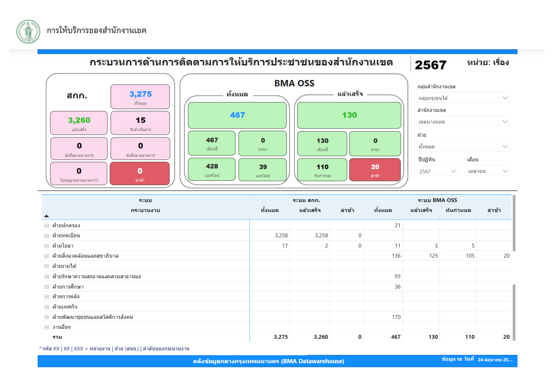Click the pink 3,275 ทั้งหมด card

tap(140, 97)
